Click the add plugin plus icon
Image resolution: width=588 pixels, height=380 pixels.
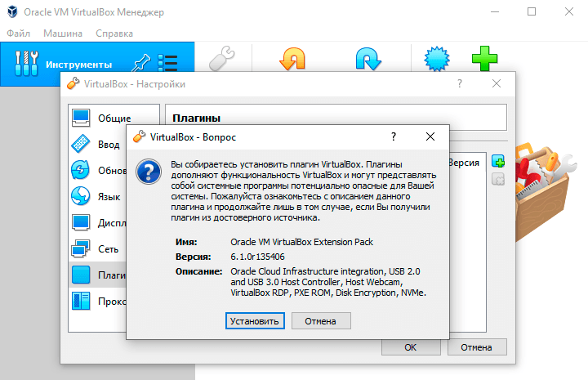[x=498, y=161]
